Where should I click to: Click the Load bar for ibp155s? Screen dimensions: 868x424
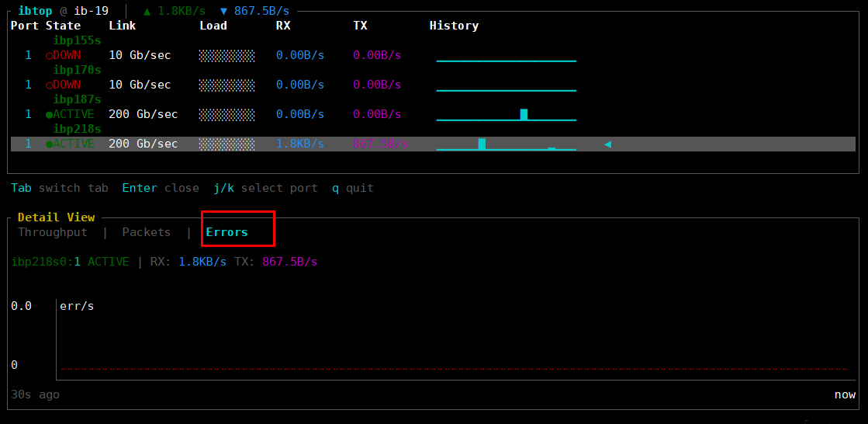227,55
